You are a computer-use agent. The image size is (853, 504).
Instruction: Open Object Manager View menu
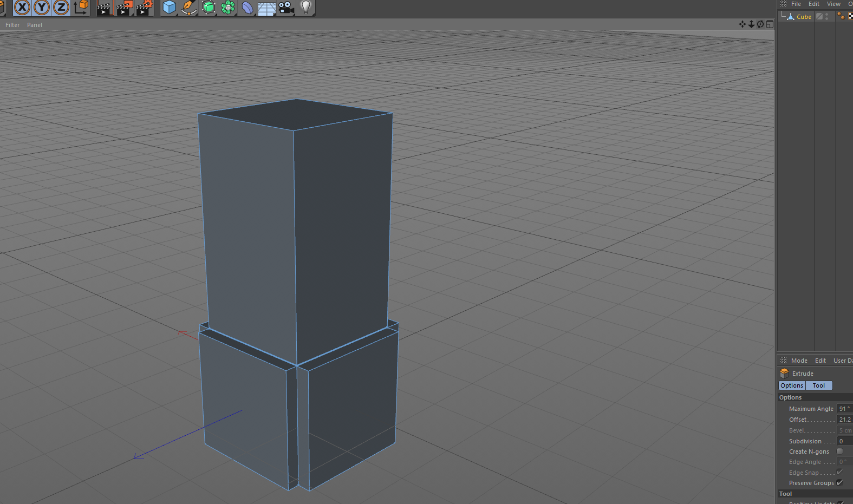834,4
